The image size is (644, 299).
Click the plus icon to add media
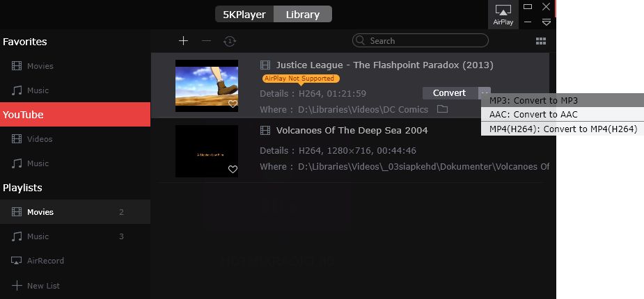(183, 41)
